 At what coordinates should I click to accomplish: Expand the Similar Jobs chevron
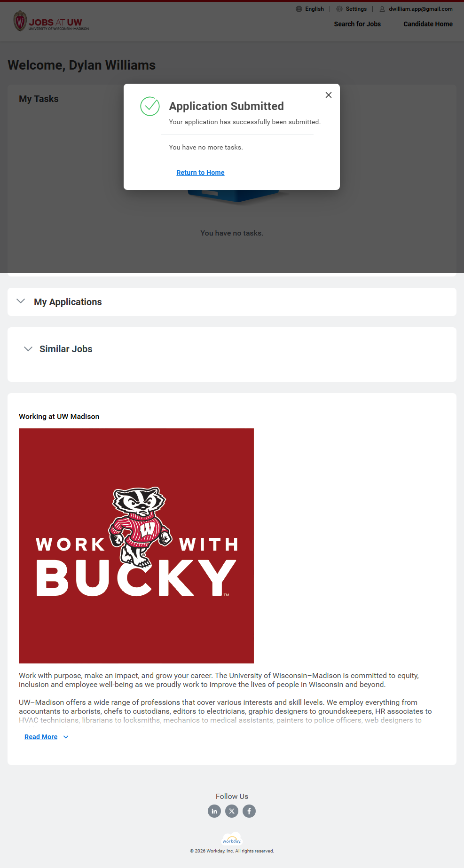pos(28,349)
